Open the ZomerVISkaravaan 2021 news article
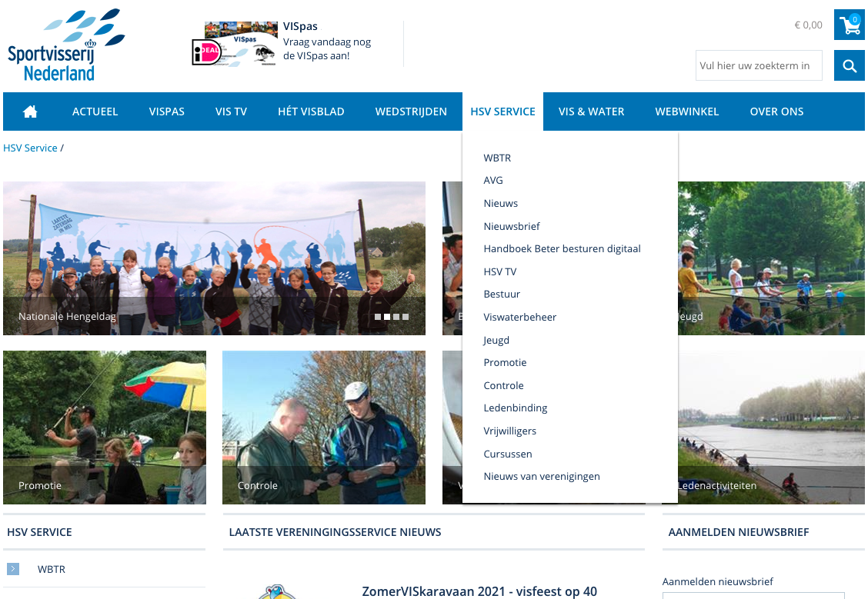868x599 pixels. point(479,591)
